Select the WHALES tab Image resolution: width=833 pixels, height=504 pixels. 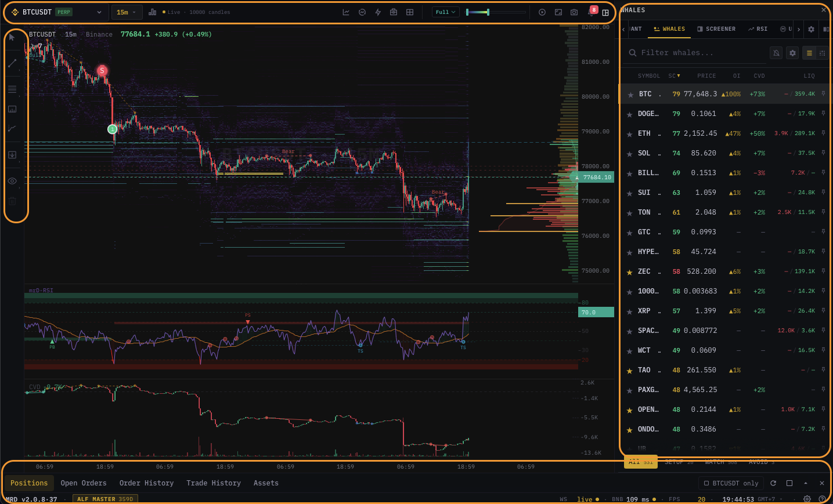coord(669,29)
